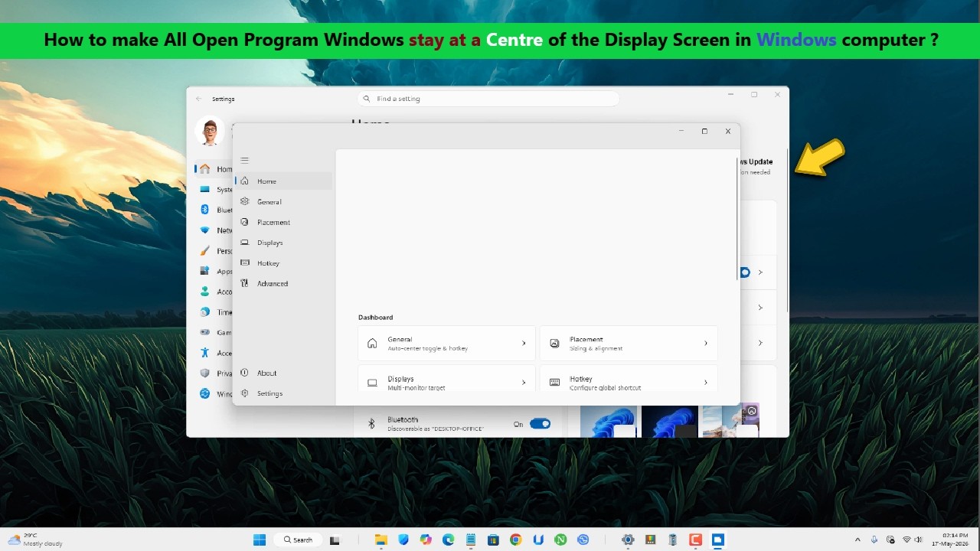Screen dimensions: 980x551
Task: Launch Google Chrome from the taskbar
Action: click(516, 540)
